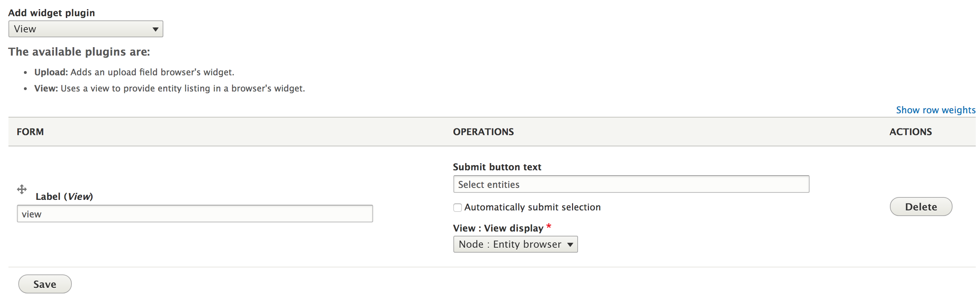Click the "Submit button text" label
Viewport: 980px width, 304px height.
497,167
